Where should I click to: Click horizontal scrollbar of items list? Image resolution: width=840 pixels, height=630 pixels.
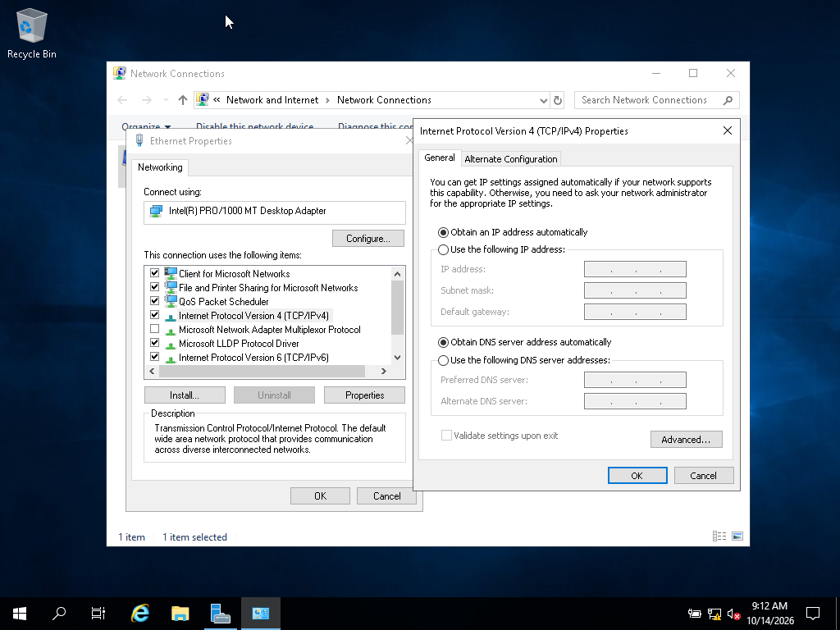(262, 371)
